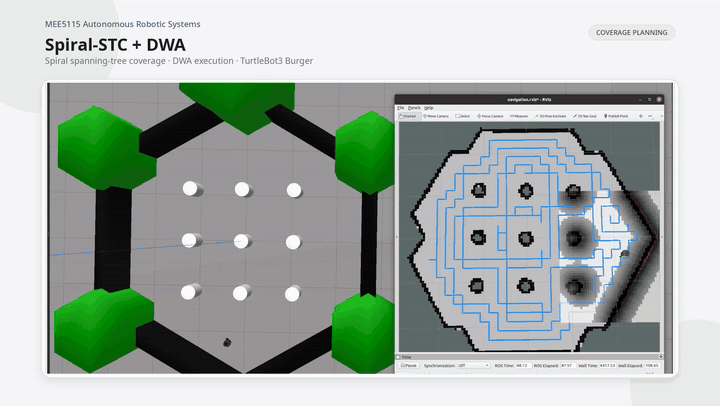Viewport: 720px width, 406px height.
Task: Activate the 2D Pose Estimate tool
Action: (551, 116)
